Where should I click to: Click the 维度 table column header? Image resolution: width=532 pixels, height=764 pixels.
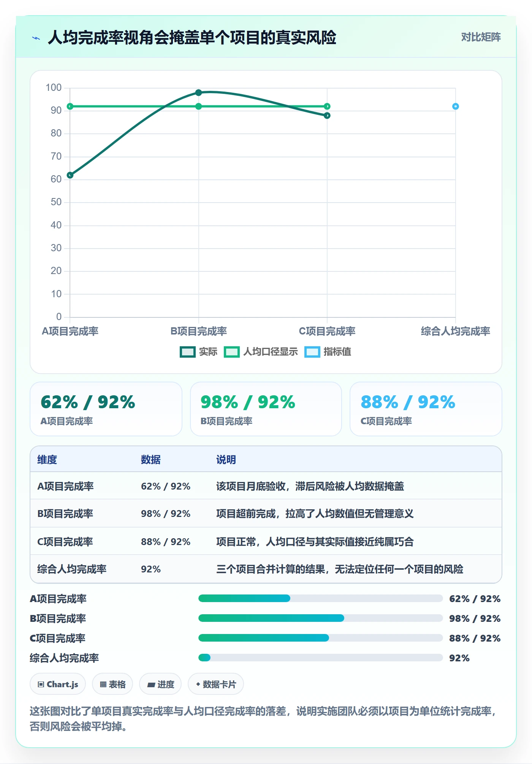click(x=47, y=460)
